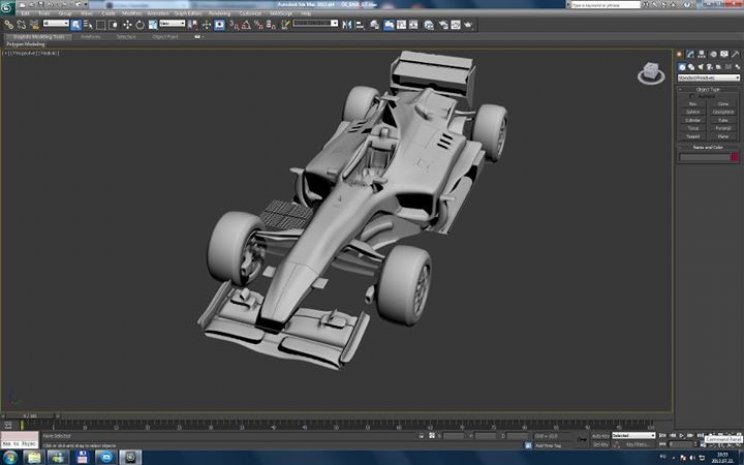Viewport: 744px width, 465px height.
Task: Open the Render Setup dialog
Action: coord(443,25)
